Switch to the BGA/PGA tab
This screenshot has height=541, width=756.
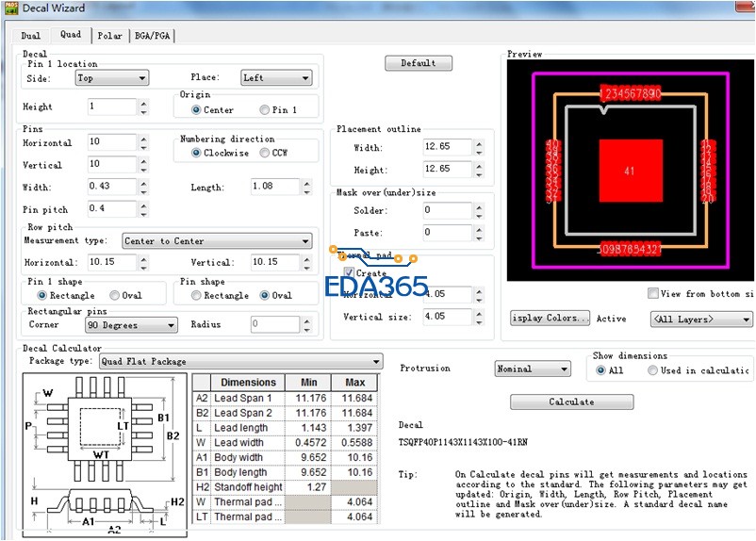pos(153,36)
